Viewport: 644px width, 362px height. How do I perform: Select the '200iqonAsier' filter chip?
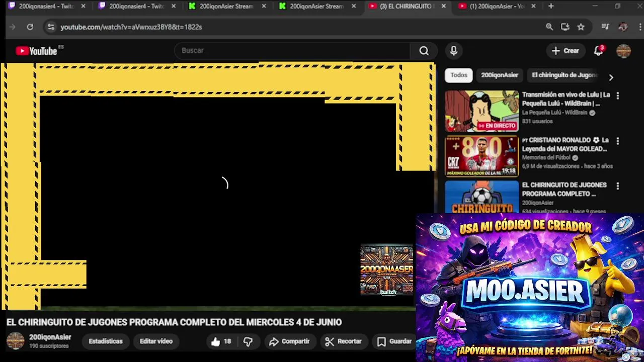click(x=500, y=75)
